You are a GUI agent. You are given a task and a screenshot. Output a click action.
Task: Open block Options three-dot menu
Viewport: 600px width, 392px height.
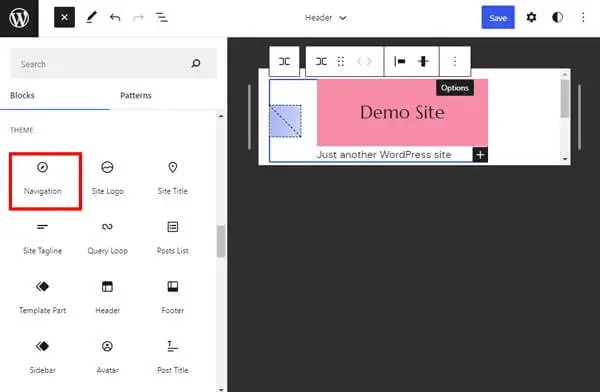point(455,61)
